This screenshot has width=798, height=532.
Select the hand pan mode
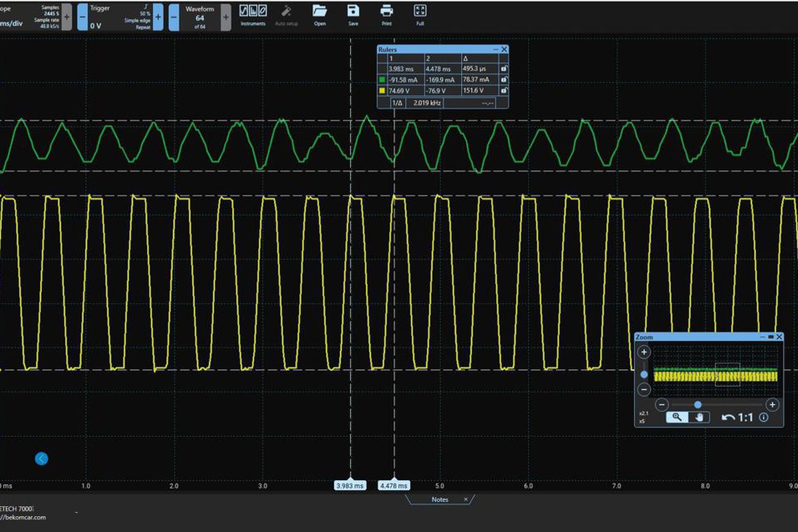click(x=698, y=418)
